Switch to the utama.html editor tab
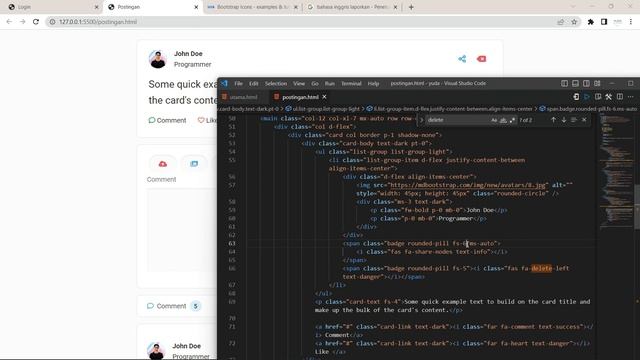 (243, 97)
